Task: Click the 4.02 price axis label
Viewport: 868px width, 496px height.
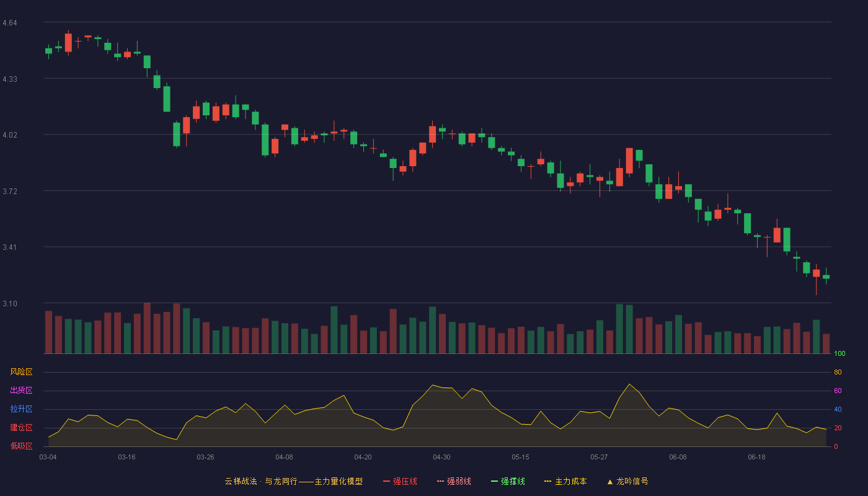Action: 10,135
